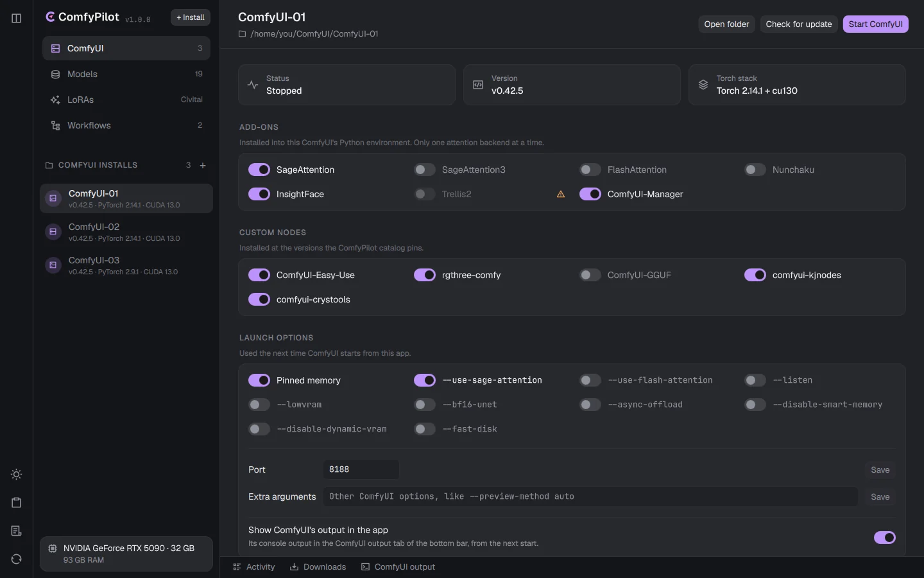Switch off Show ComfyUI's output toggle
This screenshot has width=924, height=578.
pos(885,538)
